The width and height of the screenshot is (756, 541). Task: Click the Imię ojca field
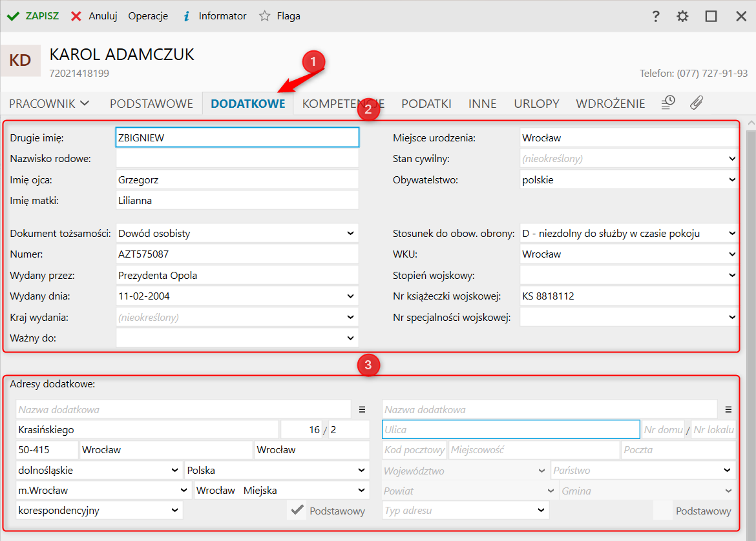[237, 179]
